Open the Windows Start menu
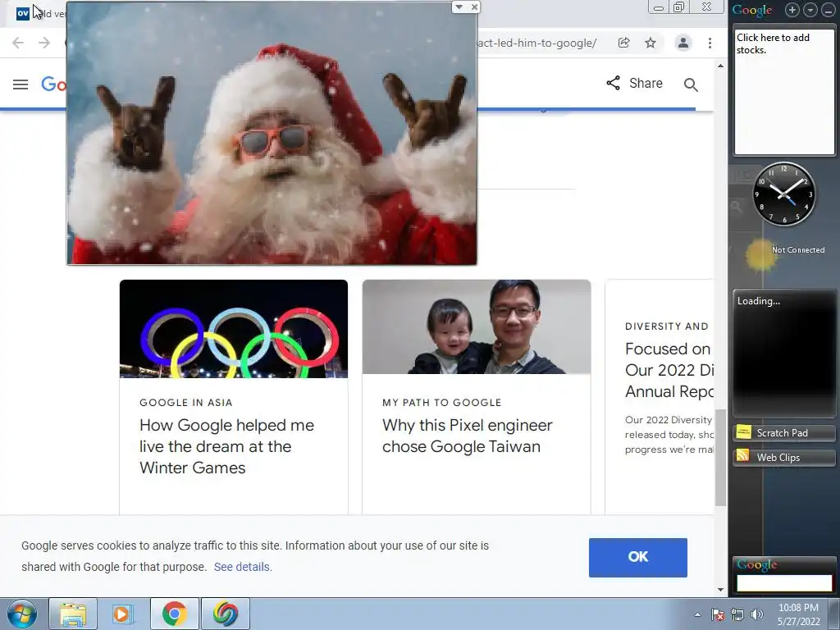The height and width of the screenshot is (630, 840). coord(22,614)
